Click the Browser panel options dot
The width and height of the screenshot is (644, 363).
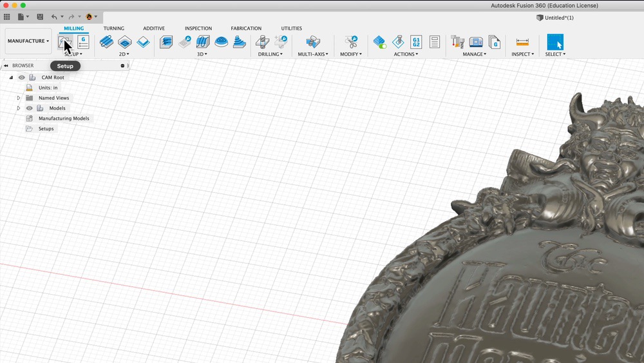[122, 66]
